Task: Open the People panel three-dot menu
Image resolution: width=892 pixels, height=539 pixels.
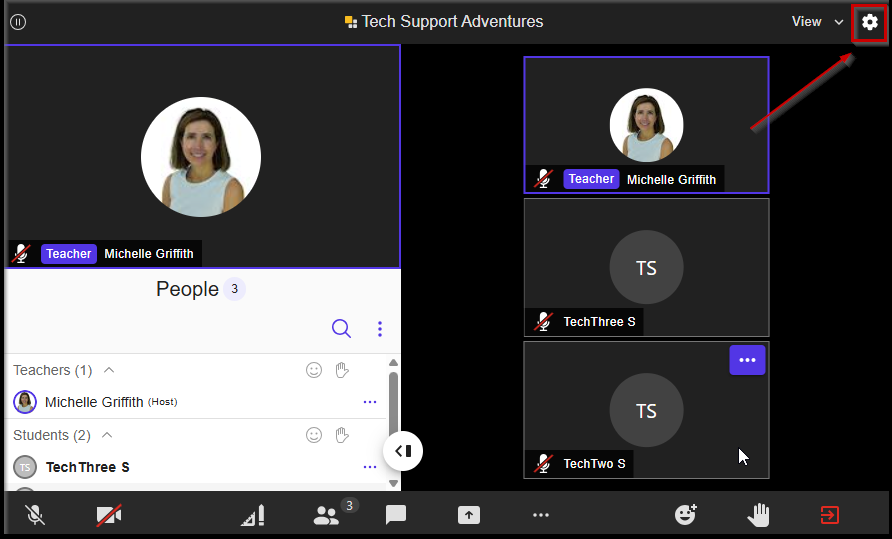Action: pyautogui.click(x=380, y=328)
